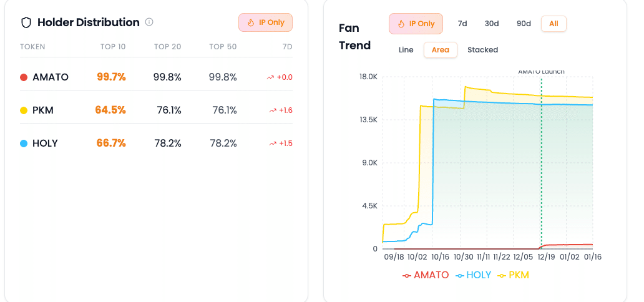
Task: Toggle AMATO series in chart legend
Action: coord(426,275)
